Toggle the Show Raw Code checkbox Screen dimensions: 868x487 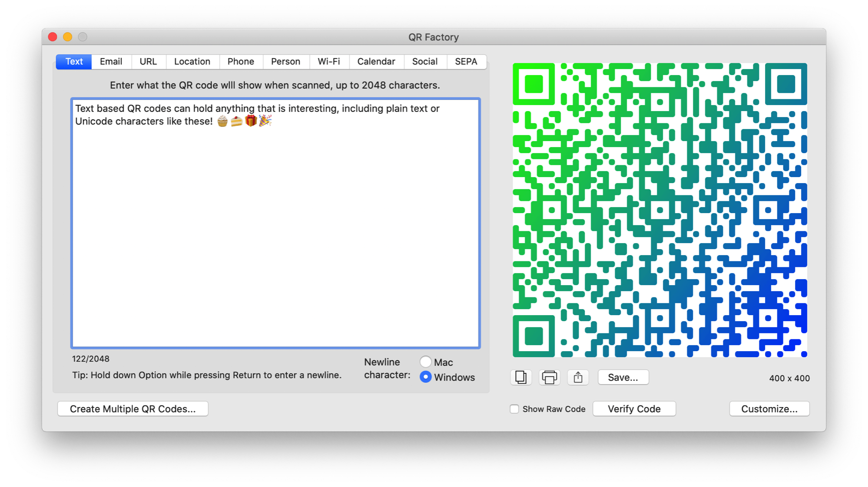point(514,409)
